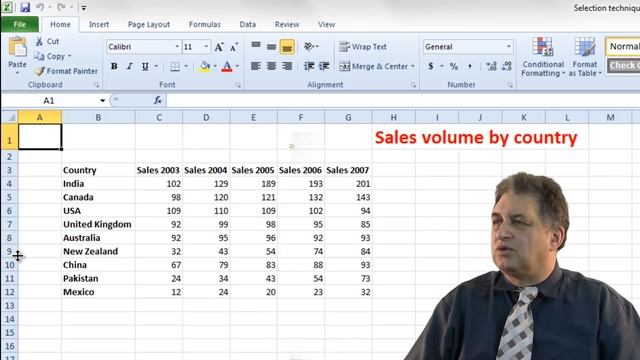Switch to the Formulas tab

point(204,24)
